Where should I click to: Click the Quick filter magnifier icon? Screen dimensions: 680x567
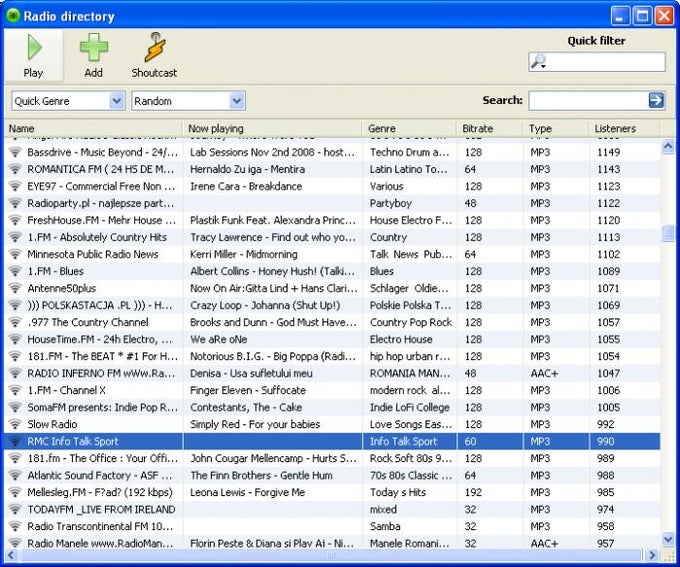tap(539, 62)
